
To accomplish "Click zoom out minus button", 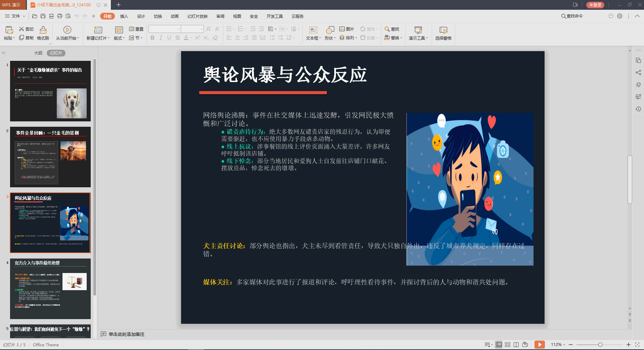I will click(571, 345).
